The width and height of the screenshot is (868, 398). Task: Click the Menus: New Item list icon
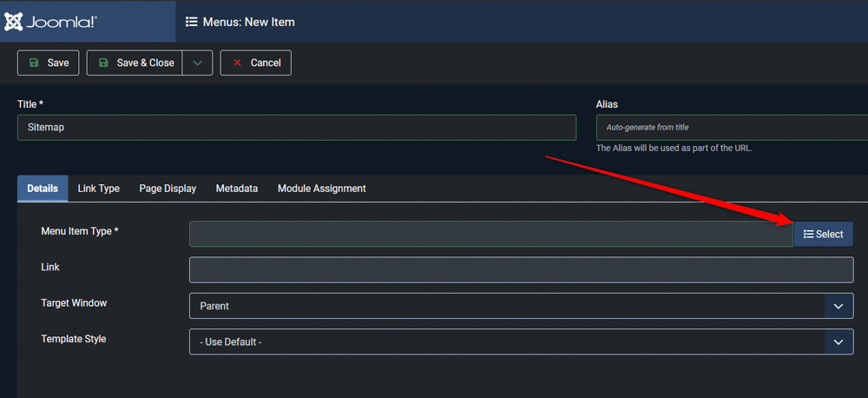pyautogui.click(x=192, y=23)
